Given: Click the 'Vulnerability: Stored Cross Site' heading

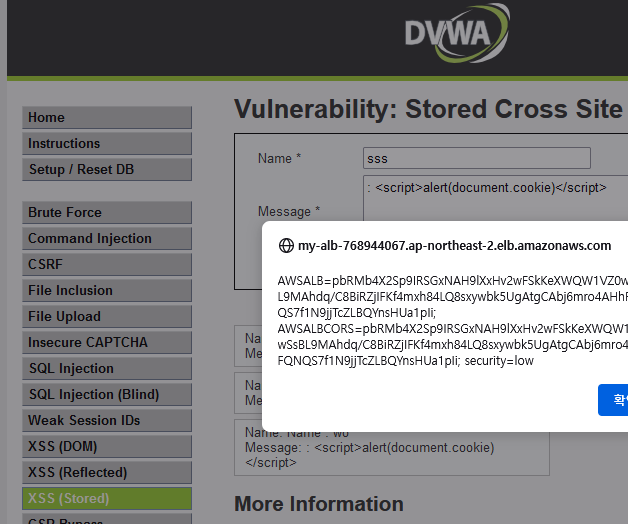Looking at the screenshot, I should click(428, 109).
